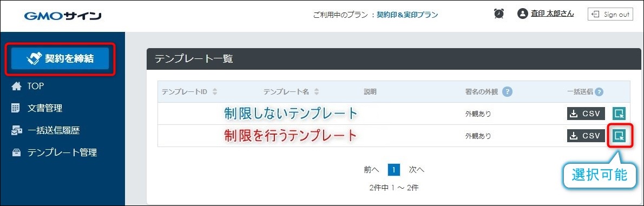Open the user profile avatar icon

pyautogui.click(x=522, y=14)
